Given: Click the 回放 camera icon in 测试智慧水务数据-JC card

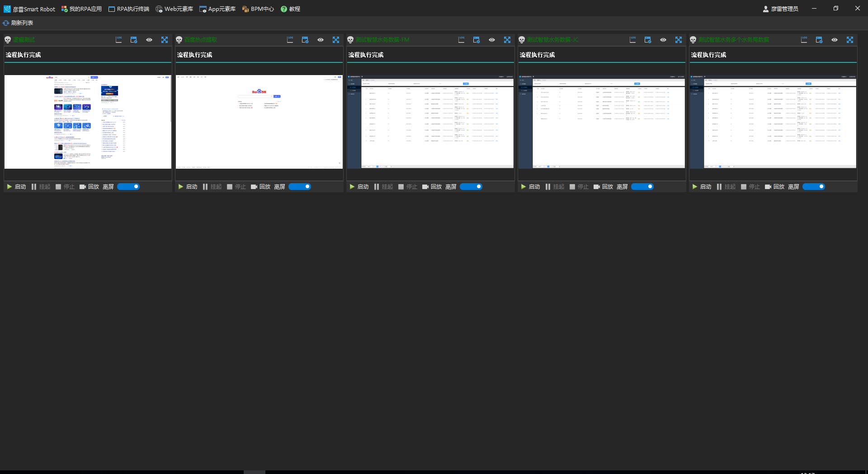Looking at the screenshot, I should 597,187.
